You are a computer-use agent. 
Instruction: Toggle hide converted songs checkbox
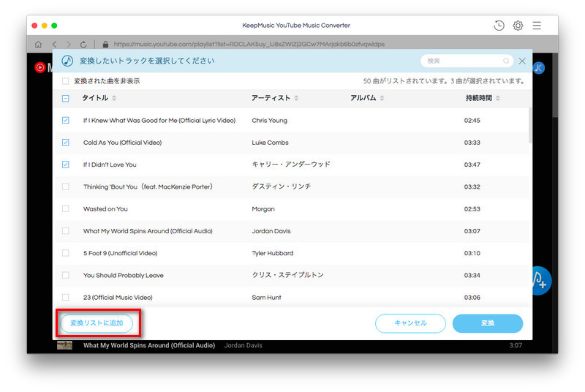coord(66,81)
